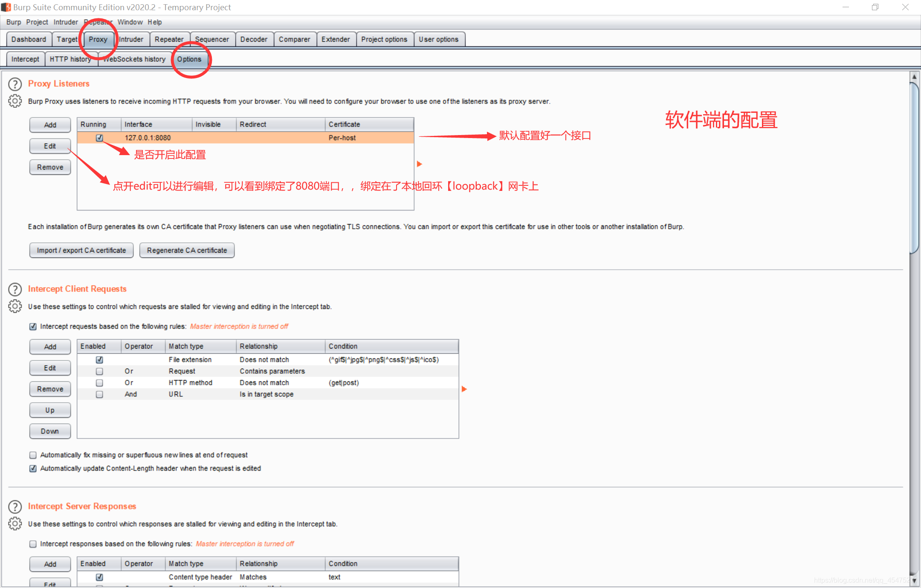Open the Help menu
The width and height of the screenshot is (921, 588).
(x=155, y=22)
